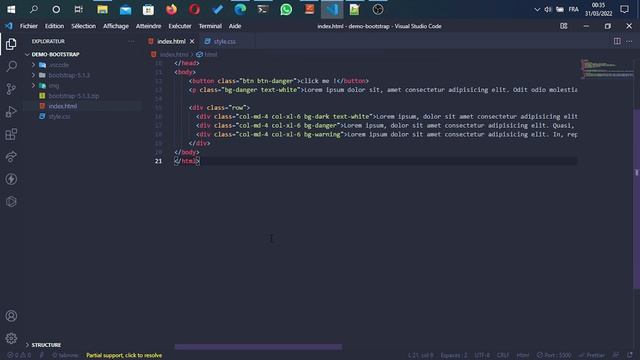Open the Explorer panel ellipsis menu
The image size is (640, 360).
(131, 41)
